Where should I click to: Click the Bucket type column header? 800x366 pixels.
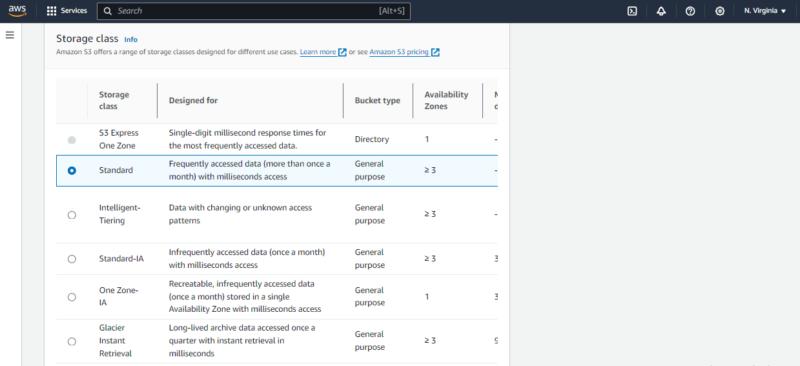point(378,101)
